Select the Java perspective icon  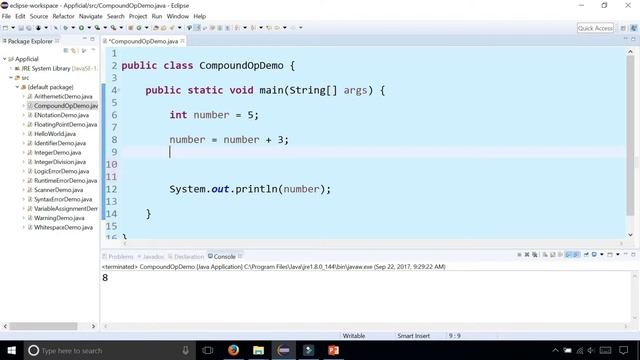pos(633,28)
